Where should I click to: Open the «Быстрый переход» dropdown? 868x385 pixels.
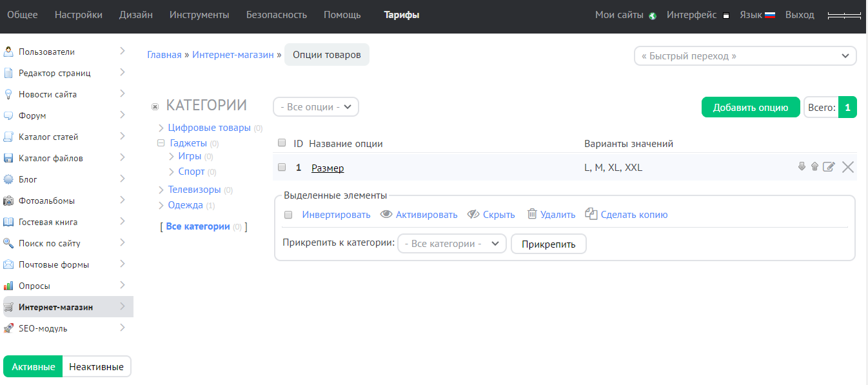tap(745, 56)
